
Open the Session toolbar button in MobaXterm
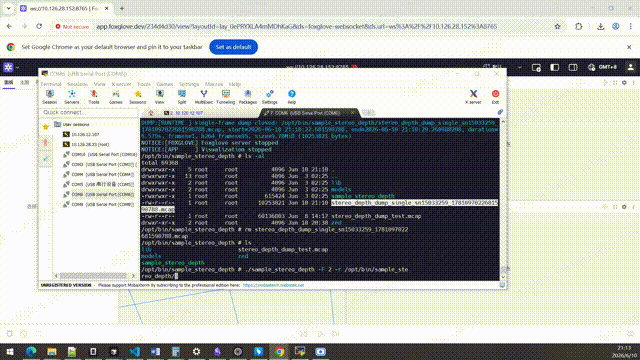50,97
